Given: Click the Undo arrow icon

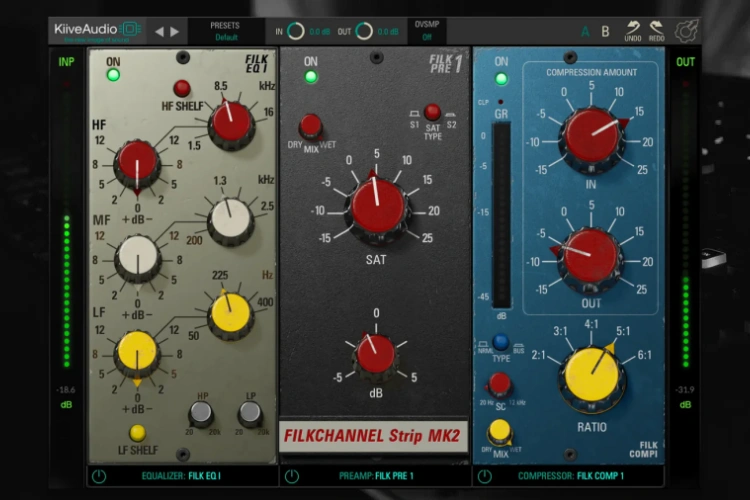Looking at the screenshot, I should [633, 31].
